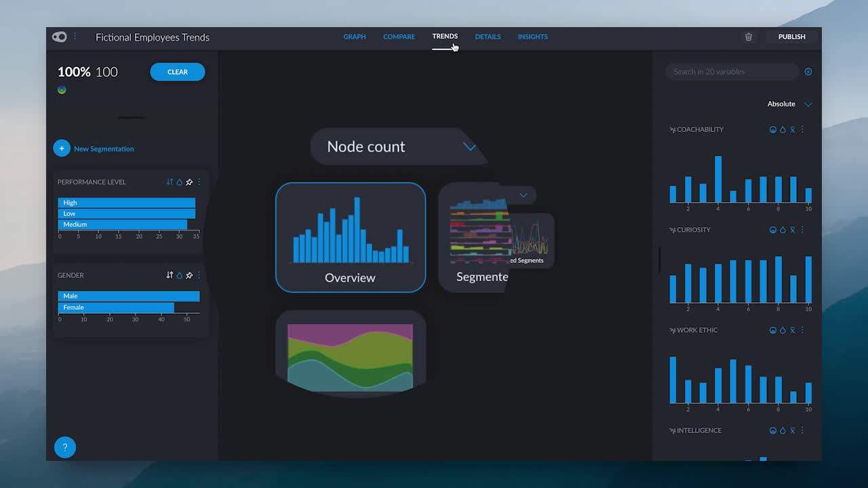Expand the Segmented chart chevron
The image size is (868, 488).
tap(523, 195)
